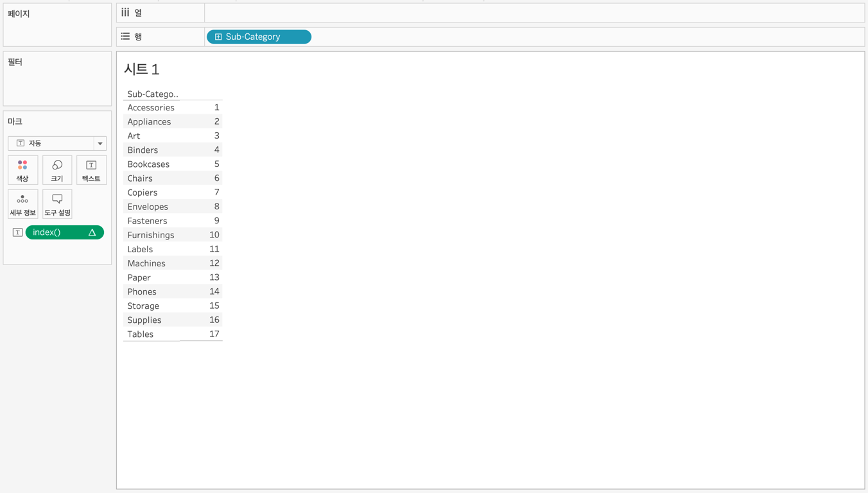Click the columns (열) shelf icon
Screen dimensions: 868x493
point(125,12)
